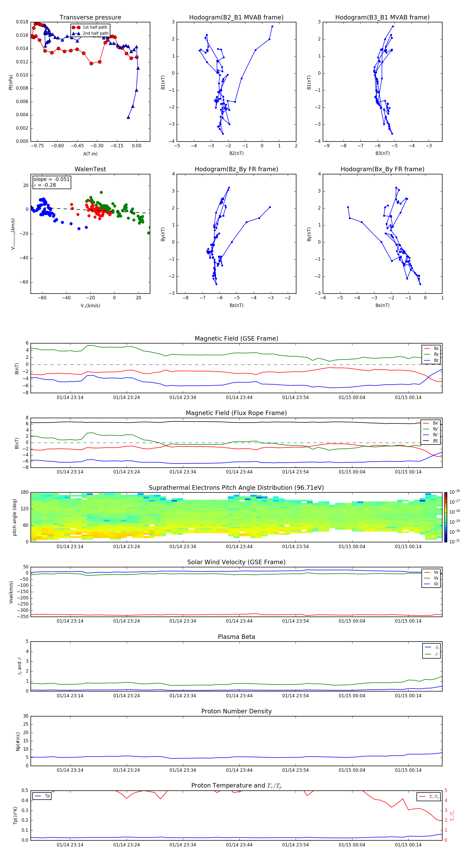Click the 'Magnetic Field (GSE Frame)' title
Screen dimensions: 473x868
236,339
